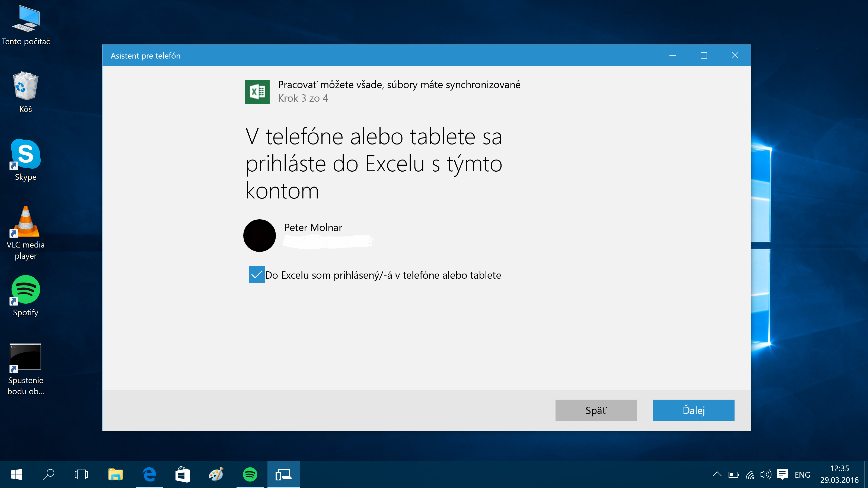Maximize the Asistent pre telefón window
The width and height of the screenshot is (868, 488).
[x=704, y=55]
